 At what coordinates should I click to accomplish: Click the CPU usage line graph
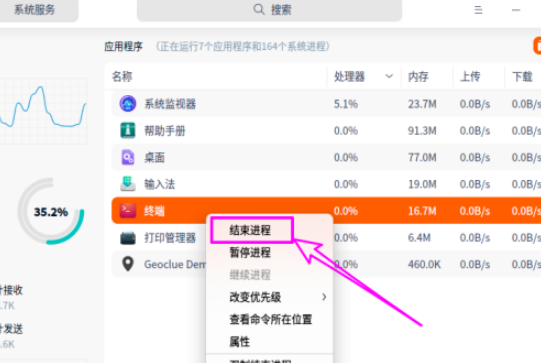click(x=43, y=110)
